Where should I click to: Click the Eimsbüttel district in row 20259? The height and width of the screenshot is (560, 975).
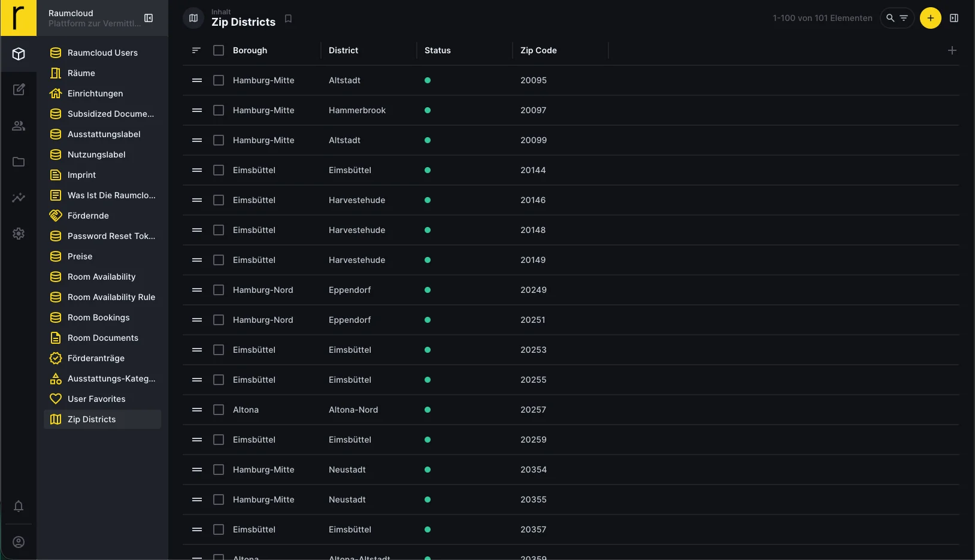pyautogui.click(x=350, y=440)
